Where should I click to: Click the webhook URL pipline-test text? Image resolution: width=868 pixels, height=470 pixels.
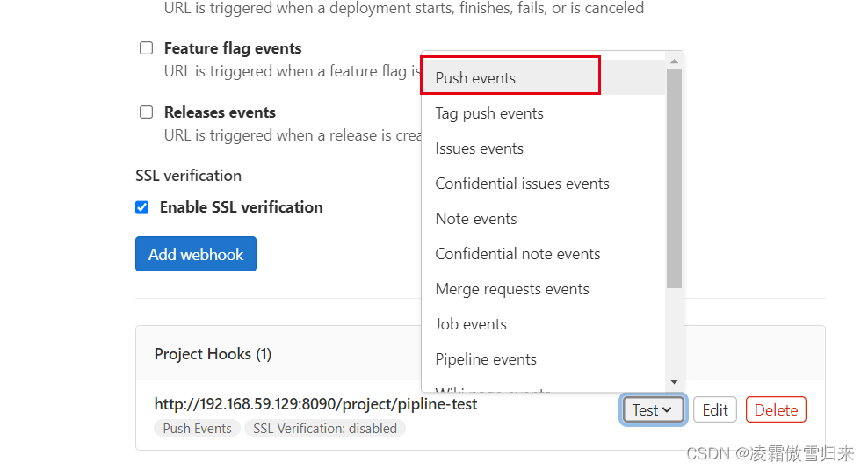(x=315, y=404)
